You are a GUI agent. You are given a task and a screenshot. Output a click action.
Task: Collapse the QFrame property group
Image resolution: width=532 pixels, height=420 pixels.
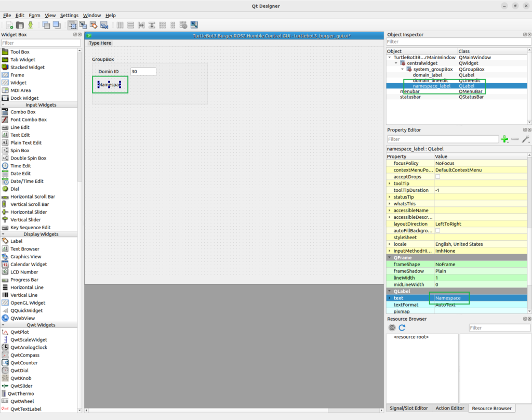390,257
